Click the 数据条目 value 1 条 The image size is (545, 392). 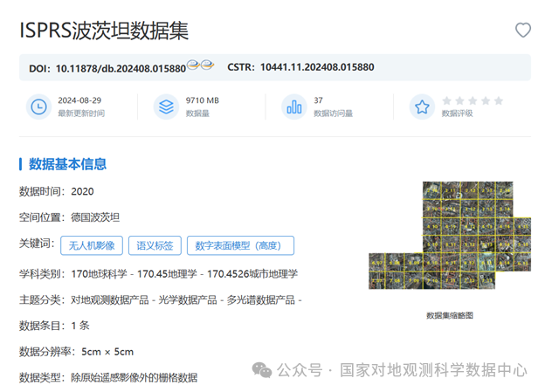(80, 326)
